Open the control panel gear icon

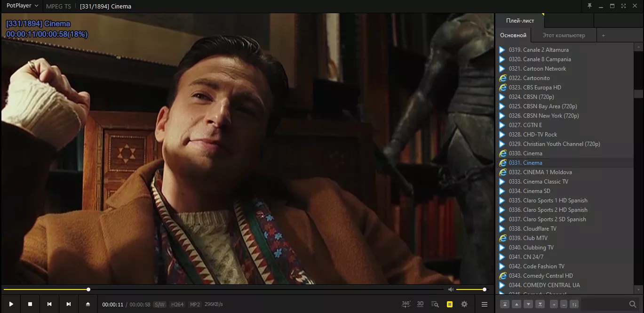(x=464, y=305)
